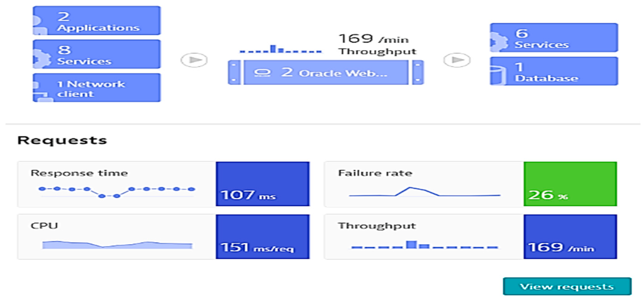Click the Oracle WebLogic server icon
644x300 pixels.
click(262, 73)
